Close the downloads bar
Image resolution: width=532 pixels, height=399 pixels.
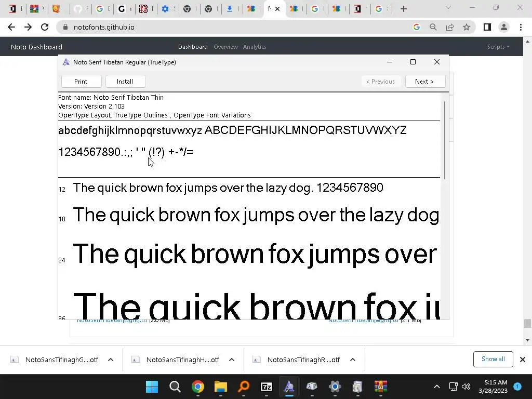(x=523, y=360)
